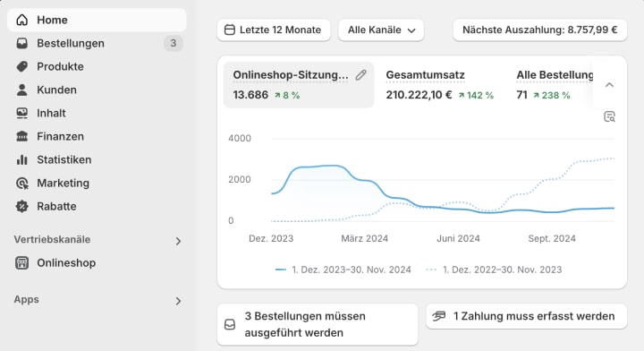Go to Produkte in the sidebar
This screenshot has height=351, width=644.
[97, 66]
